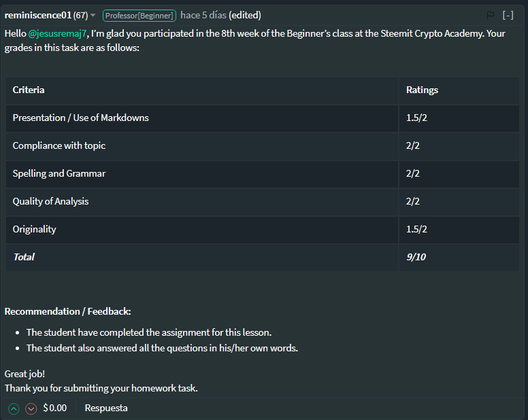Viewport: 528px width, 420px height.
Task: Open the reminiscence01 author profile
Action: (37, 16)
